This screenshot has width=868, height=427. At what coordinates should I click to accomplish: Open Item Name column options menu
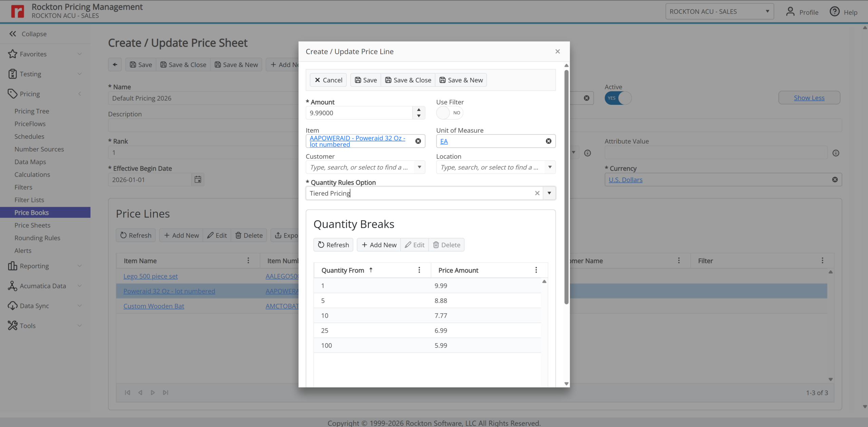[x=248, y=260]
